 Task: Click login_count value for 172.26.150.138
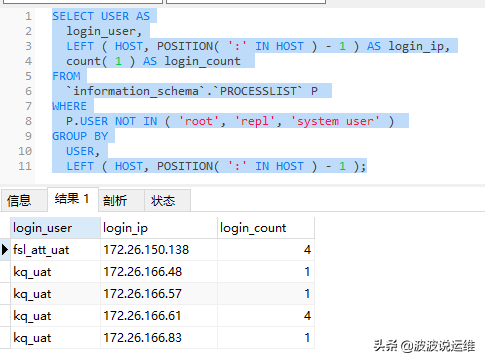pos(266,250)
